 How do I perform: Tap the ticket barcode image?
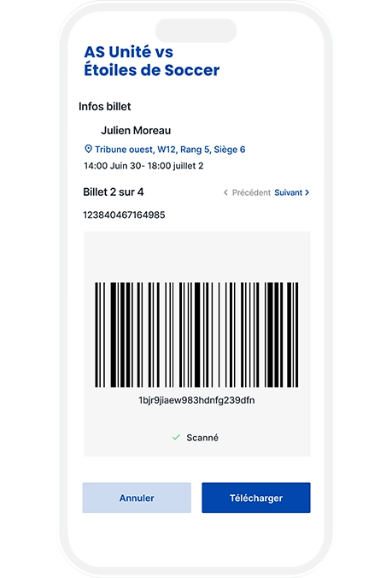[196, 334]
